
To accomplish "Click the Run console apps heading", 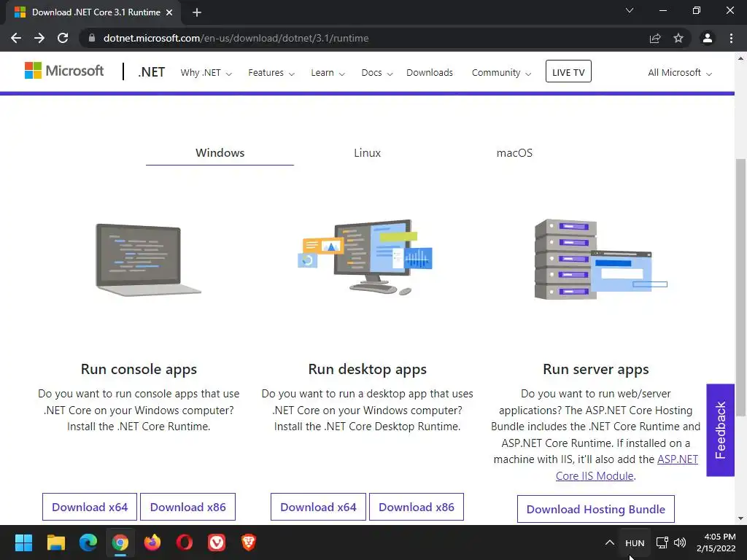I will (x=139, y=370).
